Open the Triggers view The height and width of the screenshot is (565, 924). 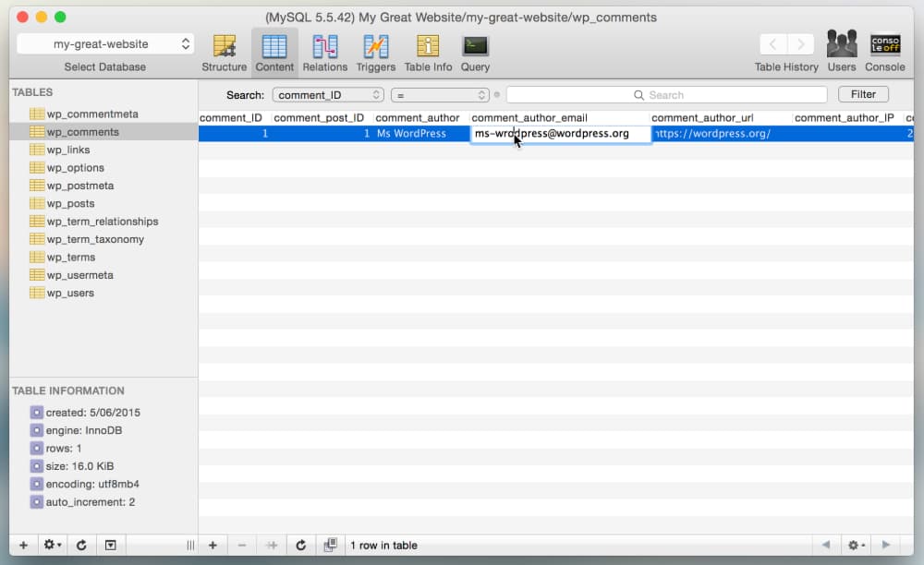coord(375,53)
